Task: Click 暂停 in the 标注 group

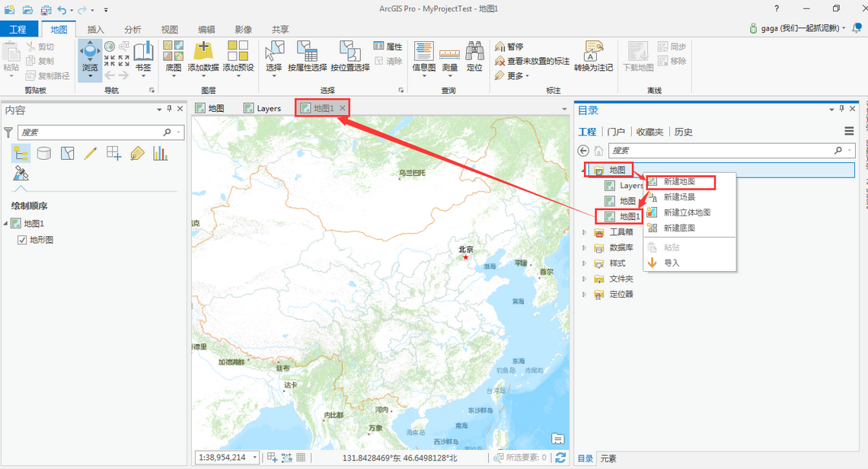Action: [x=512, y=46]
